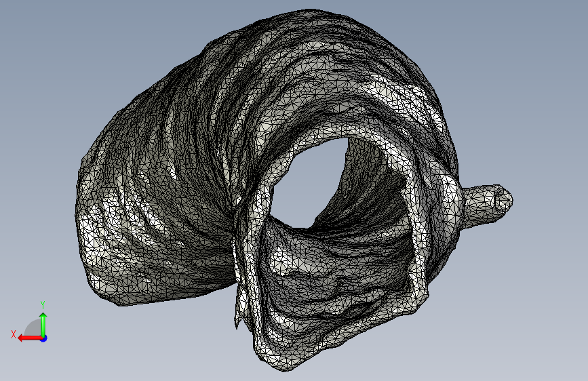Click the small protruding stub on the mesh
Viewport: 588px width, 381px height.
pyautogui.click(x=487, y=205)
